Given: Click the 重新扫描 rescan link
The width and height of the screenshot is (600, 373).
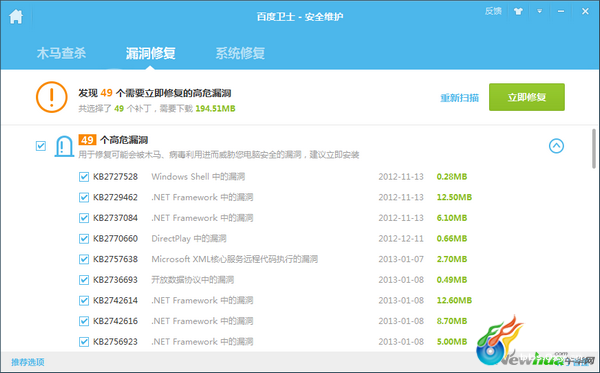Looking at the screenshot, I should [459, 98].
